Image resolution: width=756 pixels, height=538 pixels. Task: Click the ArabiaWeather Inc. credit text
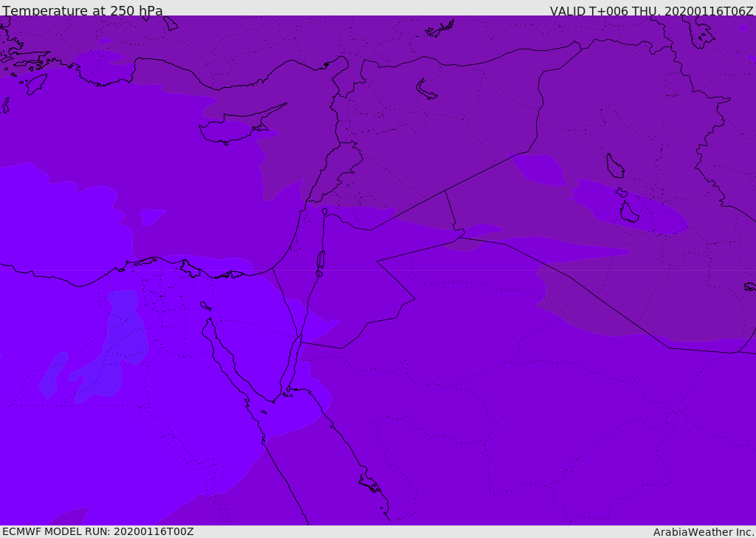pos(704,531)
